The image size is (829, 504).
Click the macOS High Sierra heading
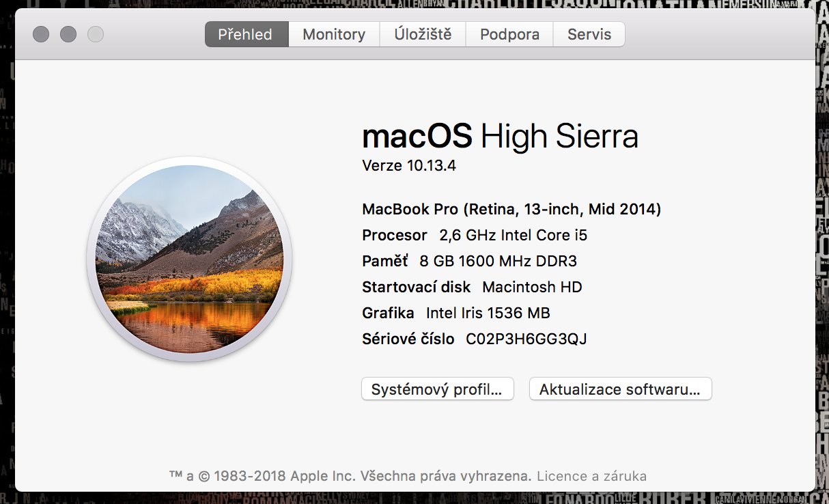(x=500, y=137)
